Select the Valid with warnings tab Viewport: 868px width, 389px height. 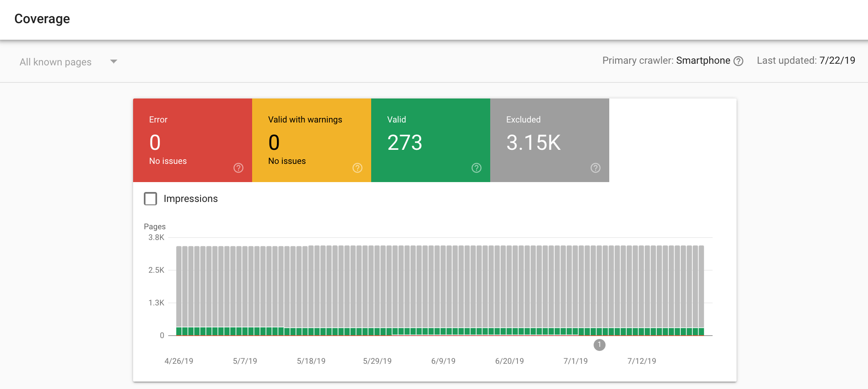311,140
